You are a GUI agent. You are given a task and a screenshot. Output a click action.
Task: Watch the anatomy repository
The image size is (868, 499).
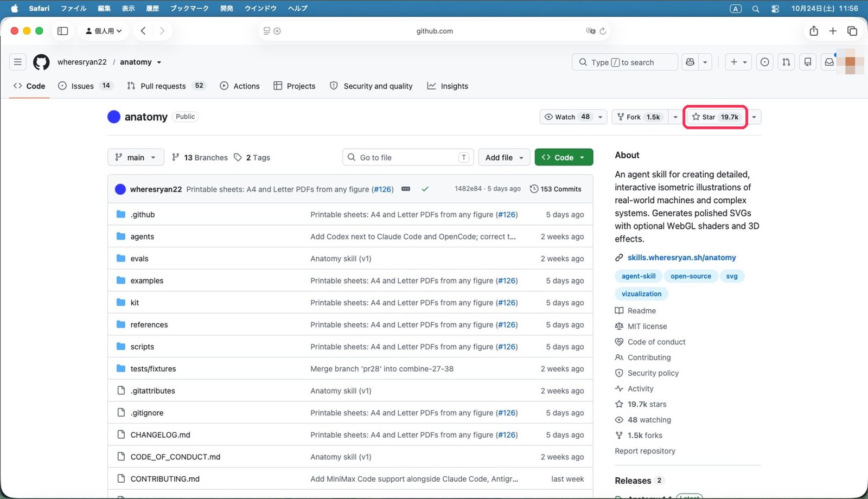click(x=567, y=117)
